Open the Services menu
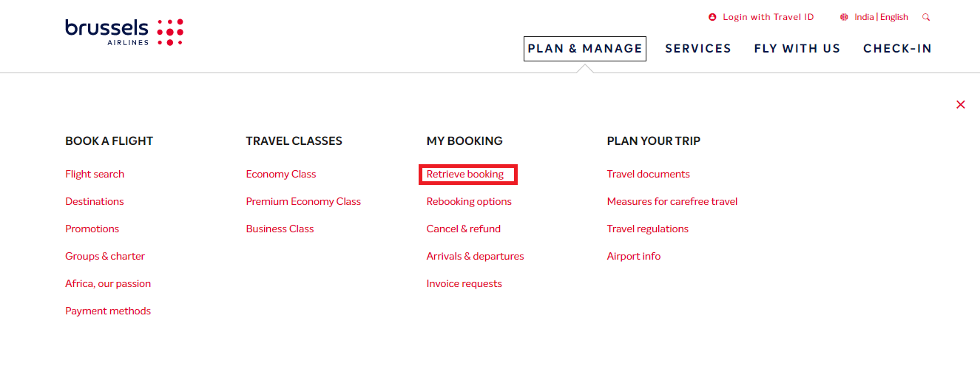980x378 pixels. [698, 49]
